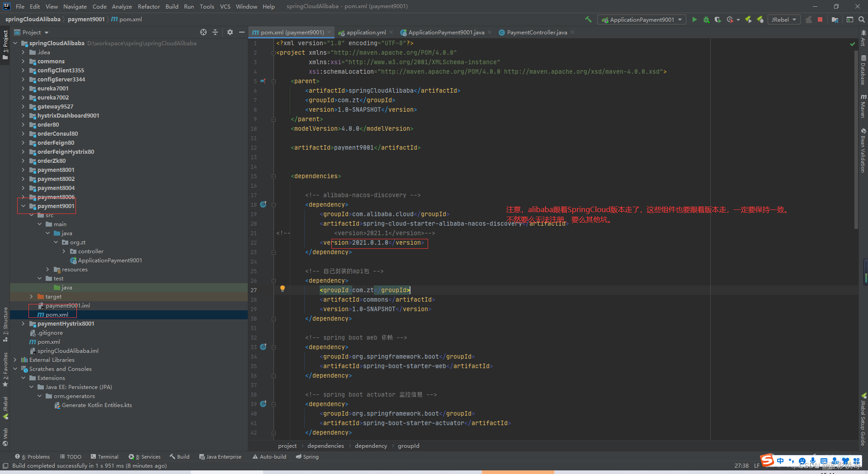Viewport: 868px width, 474px height.
Task: Open Project panel settings gear
Action: click(230, 32)
